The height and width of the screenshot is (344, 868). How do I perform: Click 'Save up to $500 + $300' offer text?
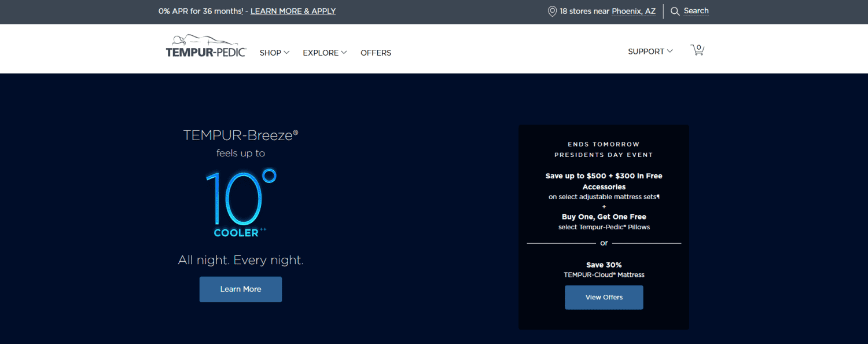tap(604, 181)
